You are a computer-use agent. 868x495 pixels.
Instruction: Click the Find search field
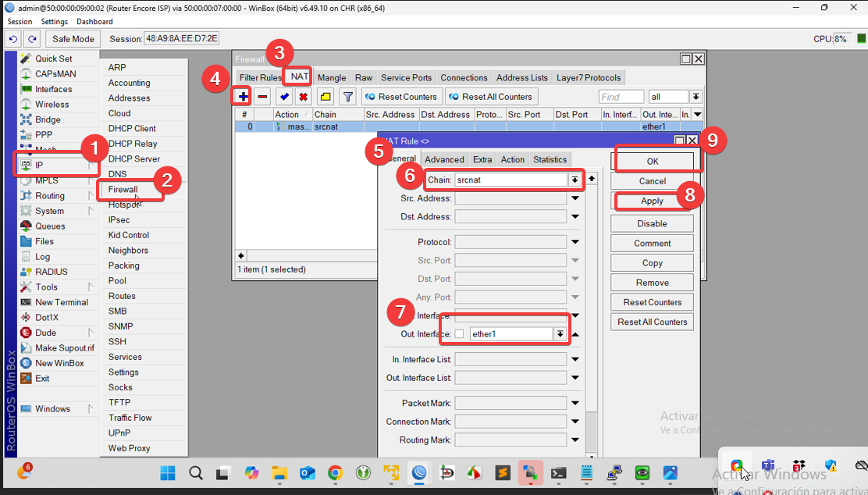click(621, 97)
